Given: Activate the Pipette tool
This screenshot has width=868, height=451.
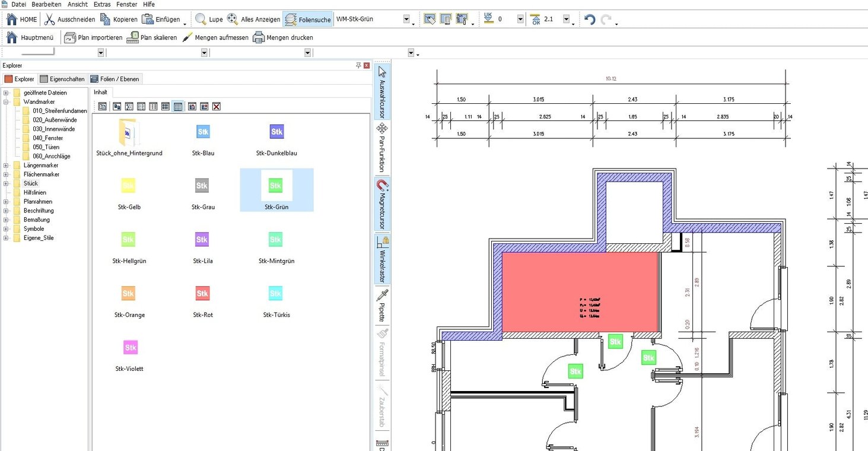Looking at the screenshot, I should (382, 304).
